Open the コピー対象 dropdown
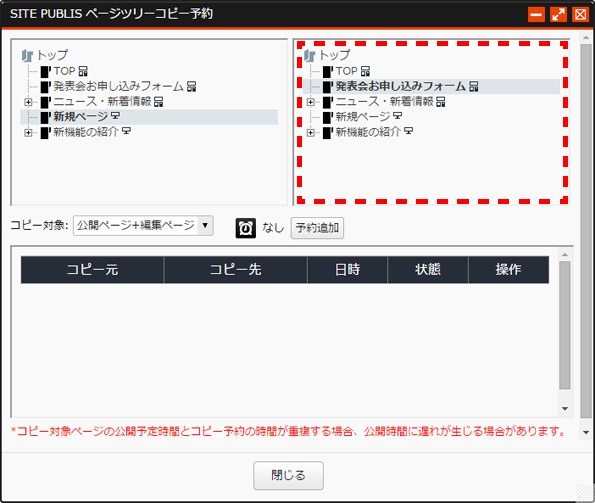 pyautogui.click(x=143, y=226)
